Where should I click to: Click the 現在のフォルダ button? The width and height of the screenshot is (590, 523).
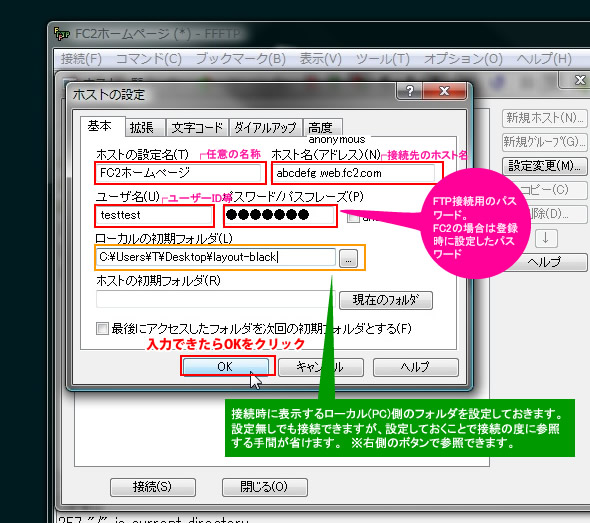(x=386, y=300)
